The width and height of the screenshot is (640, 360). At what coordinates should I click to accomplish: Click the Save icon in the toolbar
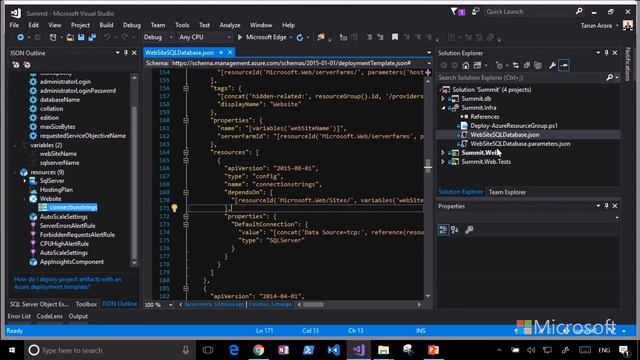tap(81, 37)
